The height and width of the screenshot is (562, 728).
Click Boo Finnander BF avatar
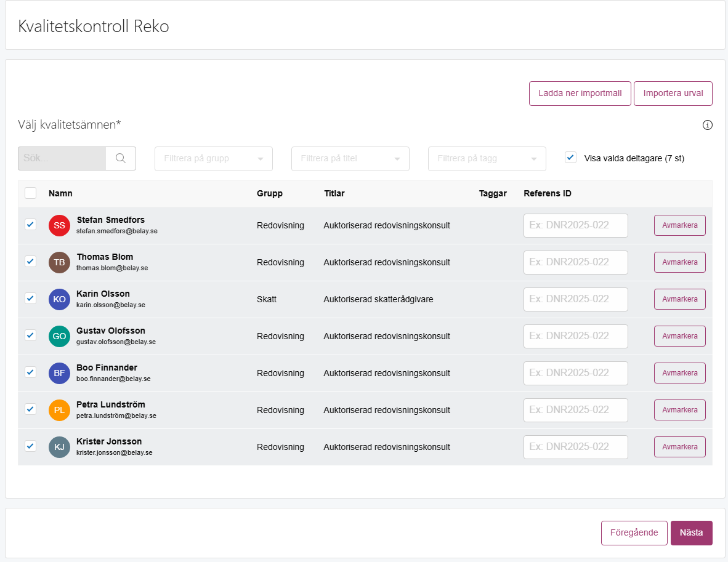click(59, 373)
